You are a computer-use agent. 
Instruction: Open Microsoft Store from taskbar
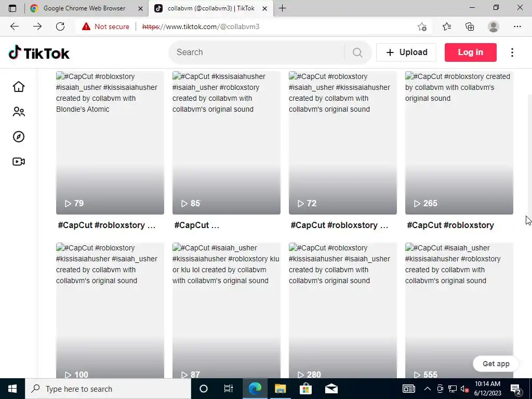point(305,389)
